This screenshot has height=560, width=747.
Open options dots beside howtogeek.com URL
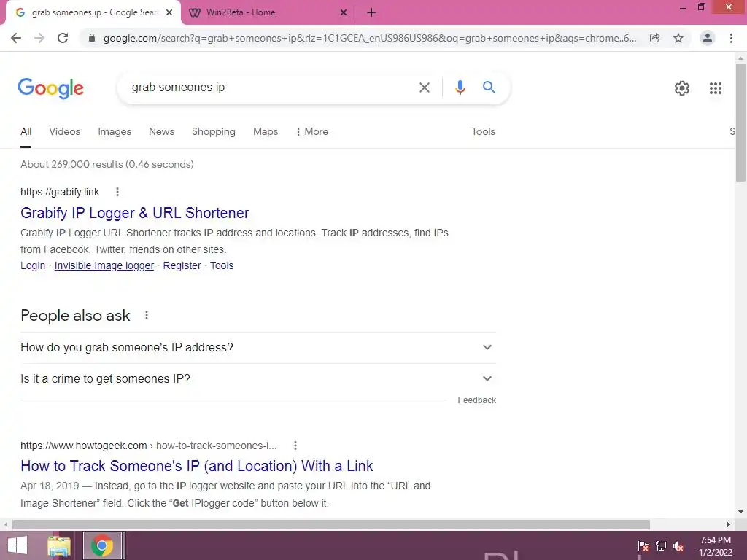click(295, 446)
